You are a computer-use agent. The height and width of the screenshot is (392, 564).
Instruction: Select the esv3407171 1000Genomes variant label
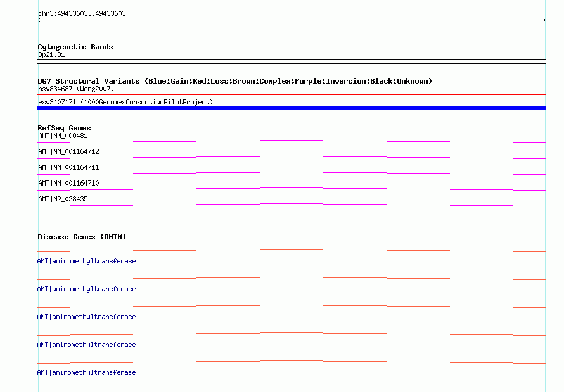tap(125, 102)
